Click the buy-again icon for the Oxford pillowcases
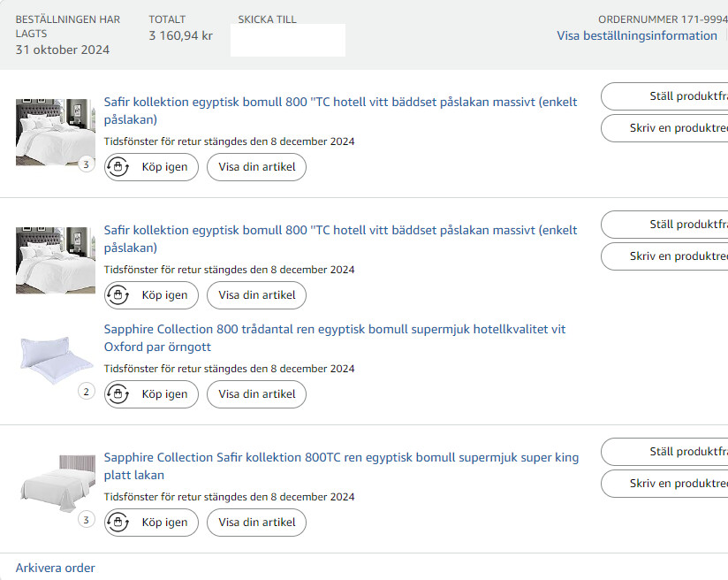 coord(118,394)
